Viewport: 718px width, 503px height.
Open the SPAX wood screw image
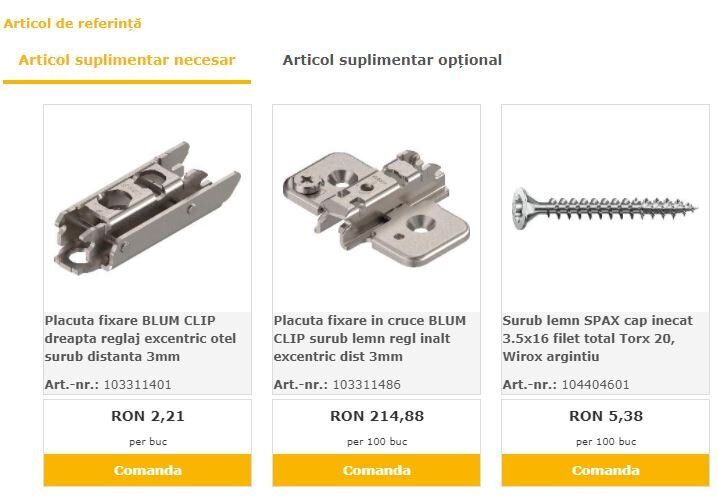605,207
